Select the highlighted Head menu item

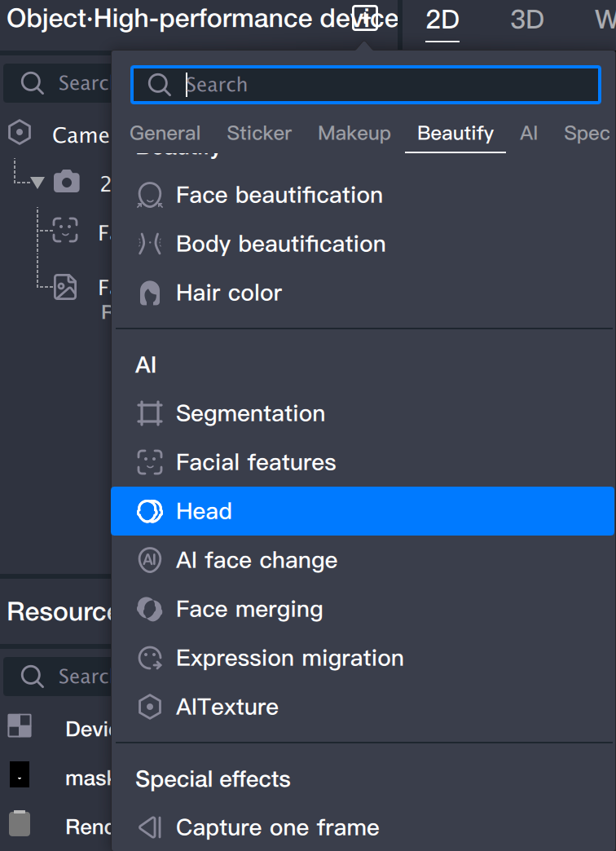coord(362,512)
